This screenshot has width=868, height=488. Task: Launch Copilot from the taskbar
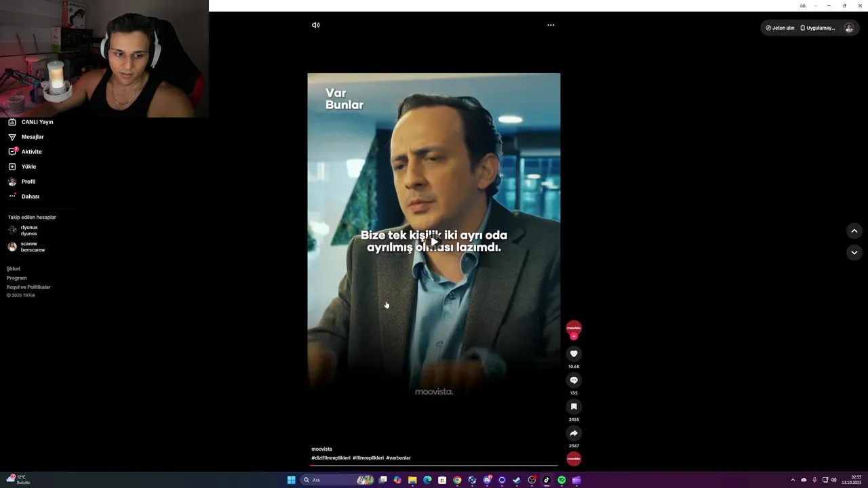397,480
